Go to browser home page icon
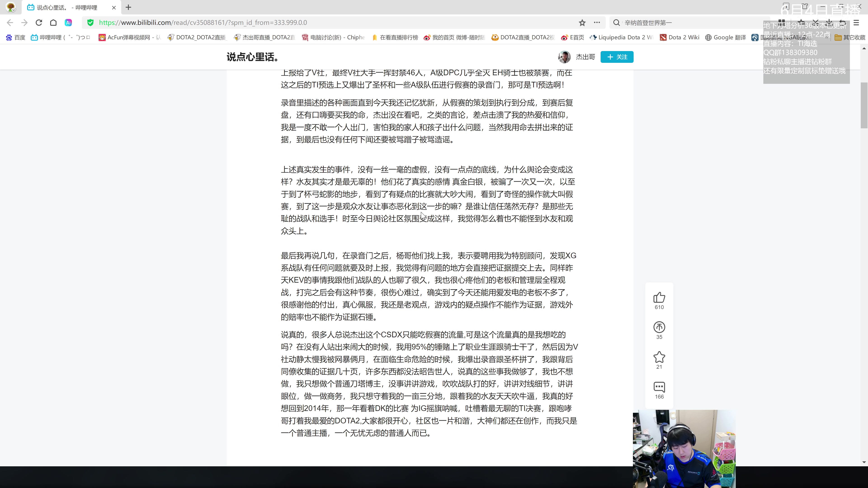Screen dimensions: 868x488 point(53,23)
